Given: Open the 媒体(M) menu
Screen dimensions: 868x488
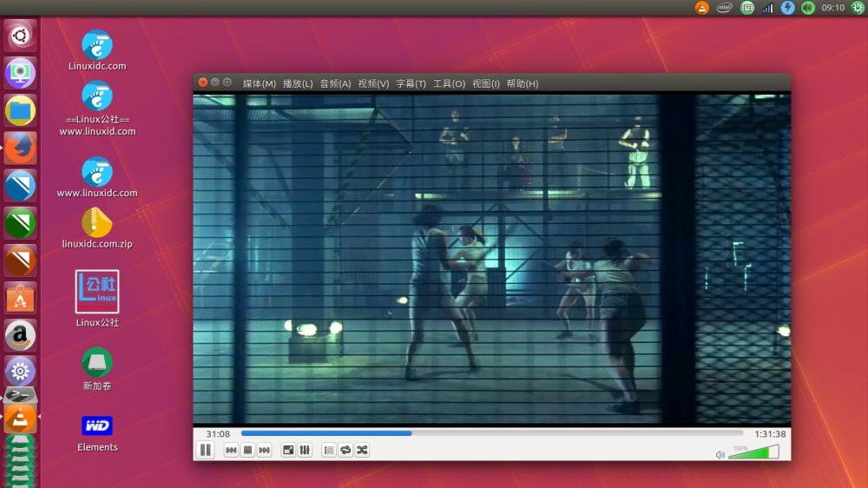Looking at the screenshot, I should point(259,83).
